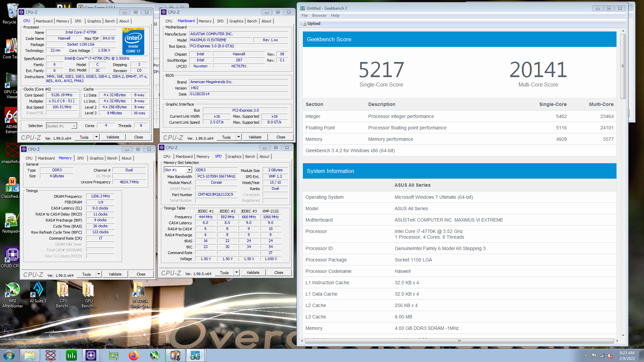The image size is (644, 362).
Task: Click Geekbench scrollbar down arrow
Action: 623,335
